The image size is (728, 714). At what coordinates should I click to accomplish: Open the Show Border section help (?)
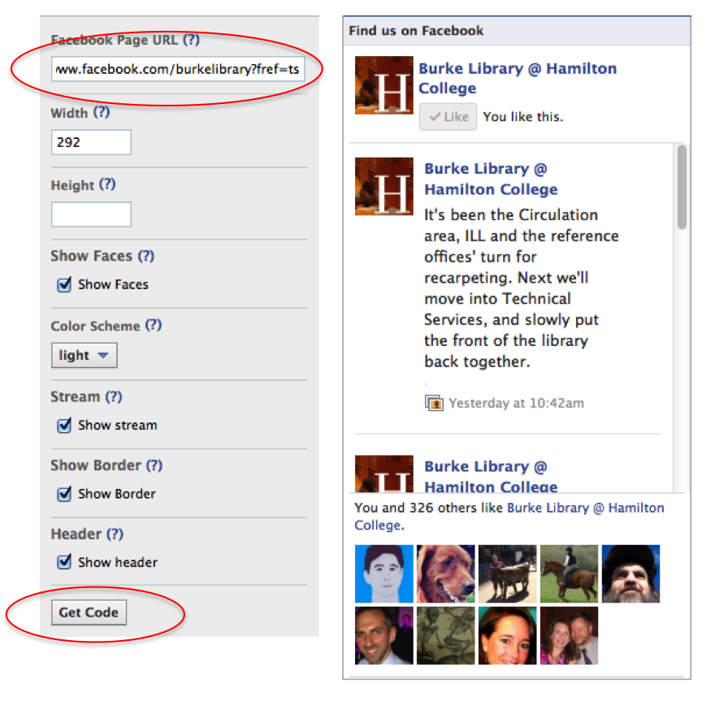154,465
